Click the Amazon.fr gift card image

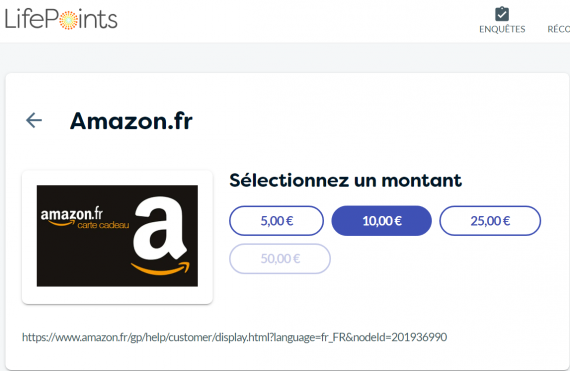[117, 236]
